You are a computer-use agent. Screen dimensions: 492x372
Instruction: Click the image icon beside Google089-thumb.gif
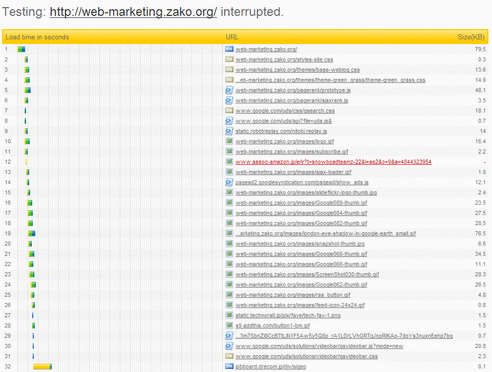(229, 203)
